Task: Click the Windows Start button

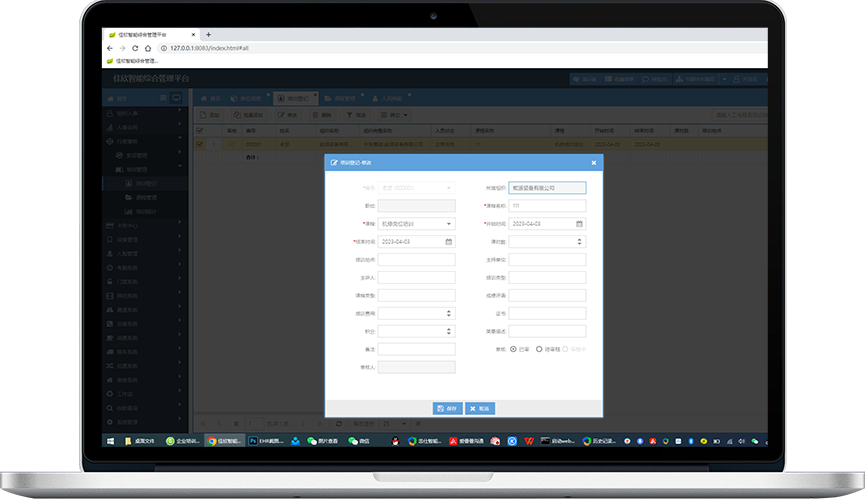Action: 111,440
